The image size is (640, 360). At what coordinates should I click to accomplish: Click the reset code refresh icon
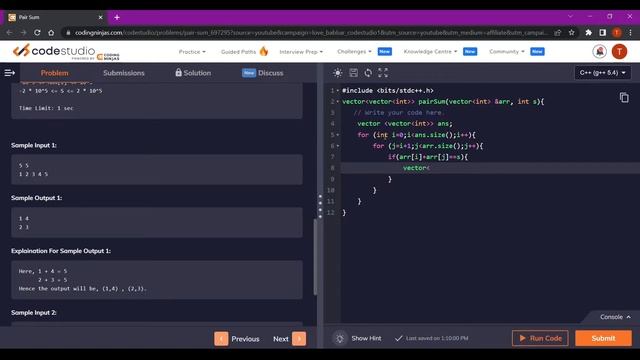pos(368,73)
